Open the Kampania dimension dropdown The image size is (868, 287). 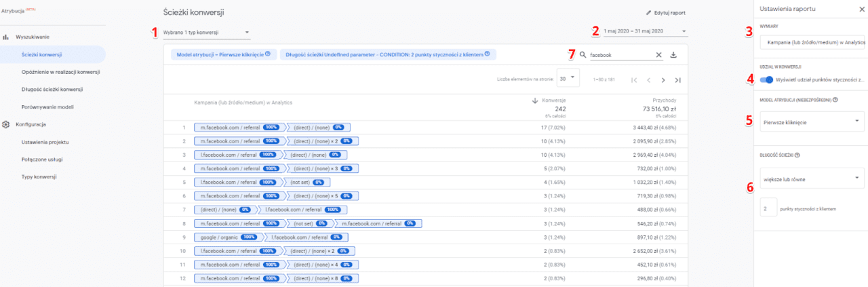[x=814, y=42]
